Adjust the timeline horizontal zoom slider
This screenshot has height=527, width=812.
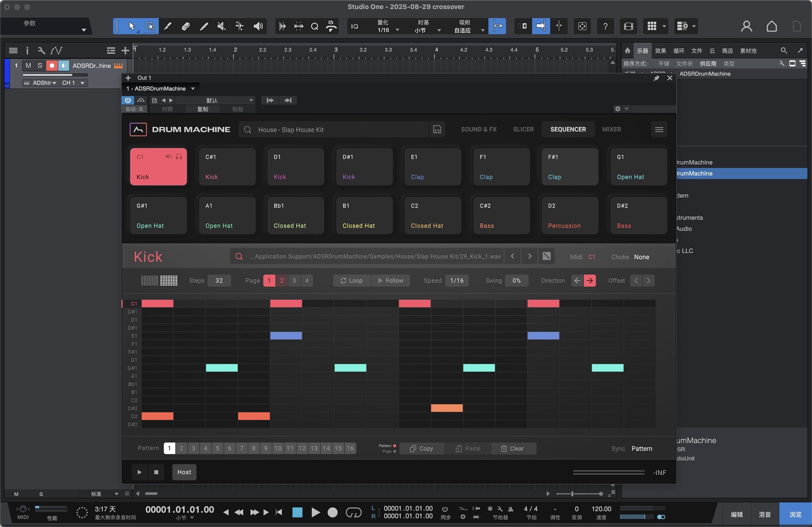tap(580, 494)
